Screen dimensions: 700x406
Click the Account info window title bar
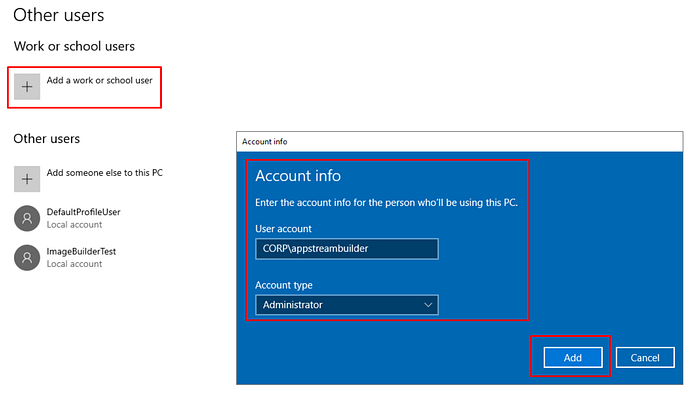click(459, 142)
